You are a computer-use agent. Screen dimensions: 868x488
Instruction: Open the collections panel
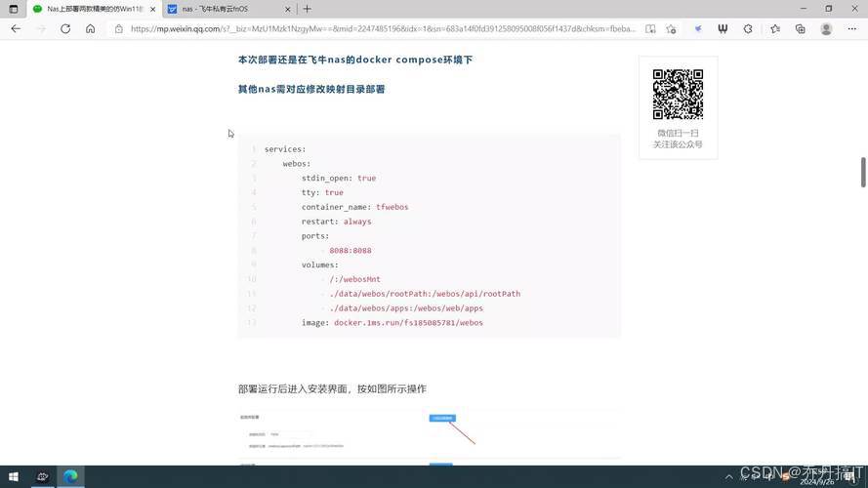click(801, 28)
